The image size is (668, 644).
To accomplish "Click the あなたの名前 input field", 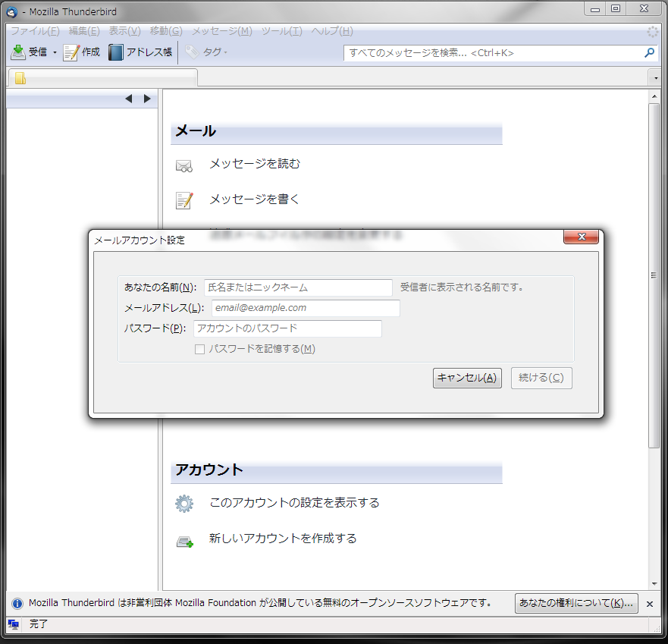I will [x=298, y=287].
